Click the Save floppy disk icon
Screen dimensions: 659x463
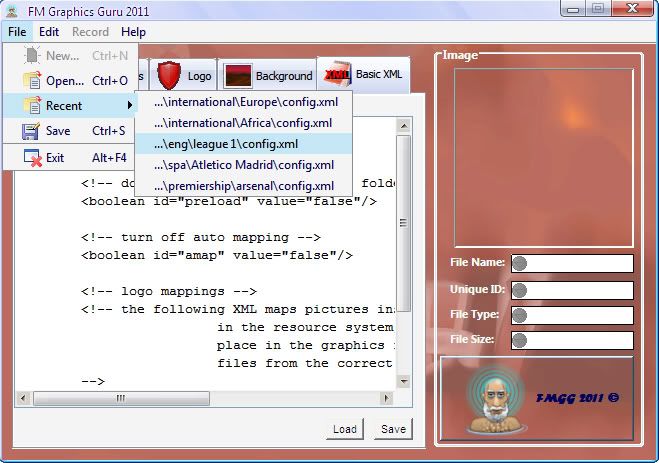tap(31, 131)
